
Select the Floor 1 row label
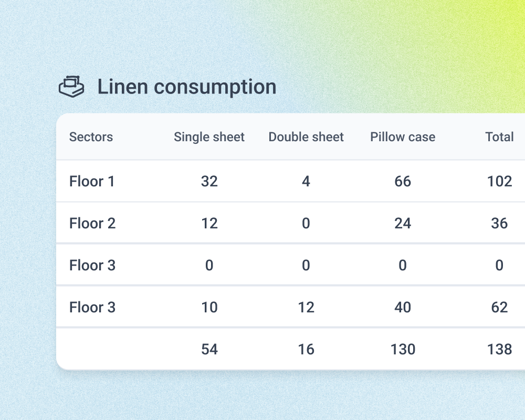[x=92, y=181]
